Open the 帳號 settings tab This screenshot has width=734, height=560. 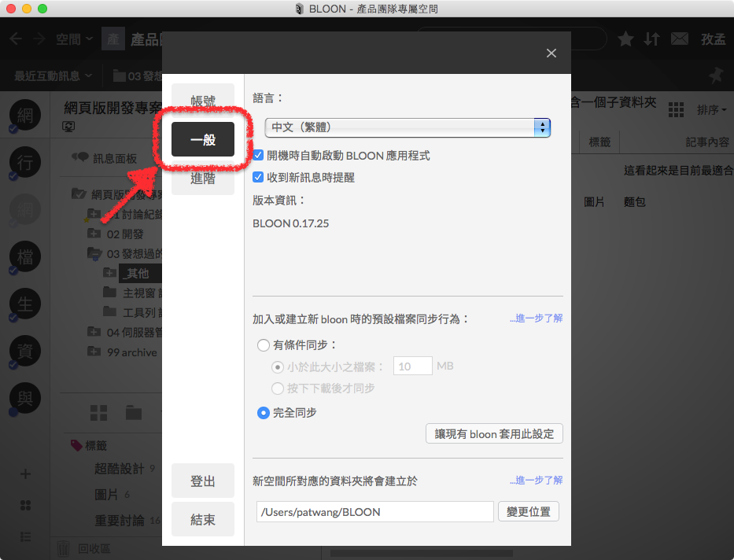click(x=203, y=100)
